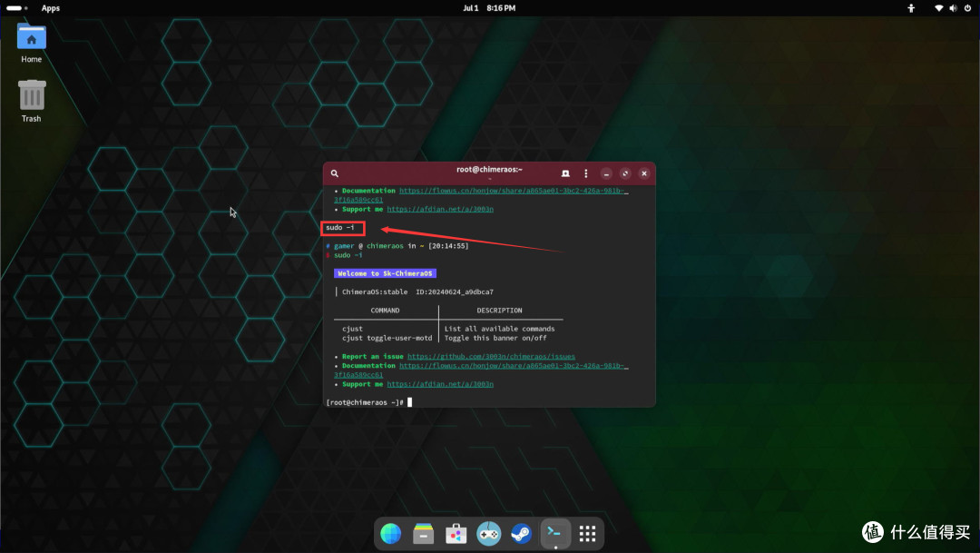This screenshot has width=980, height=553.
Task: Open the Apps menu in the top bar
Action: (x=51, y=8)
